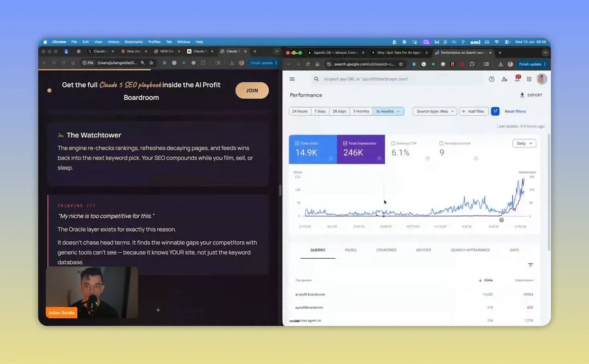Screen dimensions: 589x364
Task: Click the 'ai profit boardroom' query row
Action: click(x=414, y=294)
